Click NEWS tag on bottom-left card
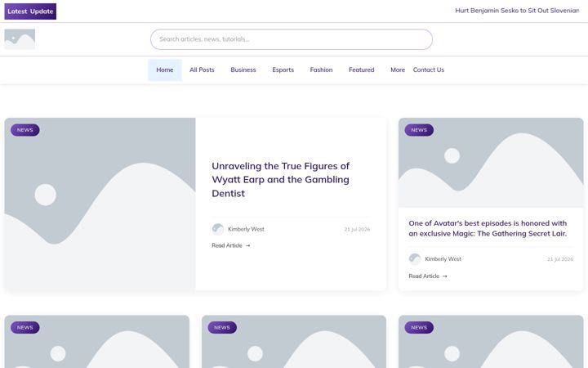The width and height of the screenshot is (588, 368). click(x=25, y=327)
